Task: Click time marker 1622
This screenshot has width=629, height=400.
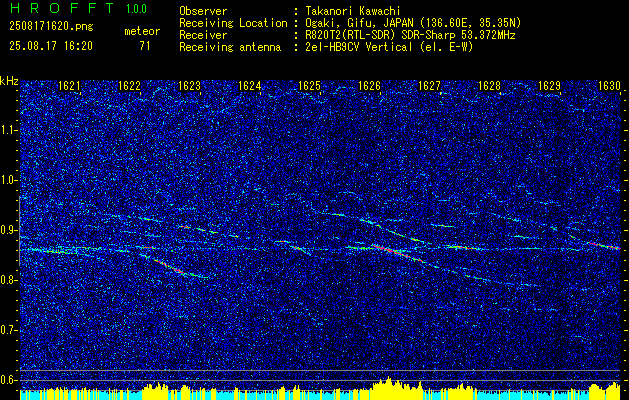Action: (x=129, y=85)
